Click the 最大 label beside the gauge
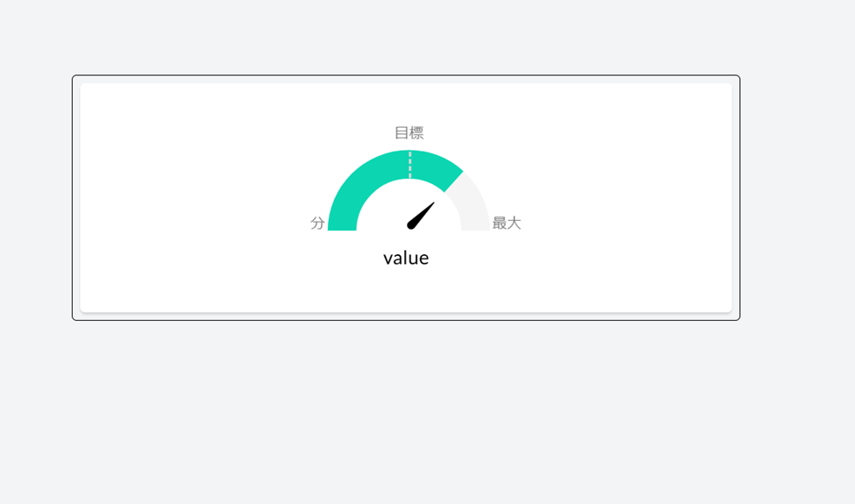Viewport: 855px width, 504px height. tap(507, 223)
